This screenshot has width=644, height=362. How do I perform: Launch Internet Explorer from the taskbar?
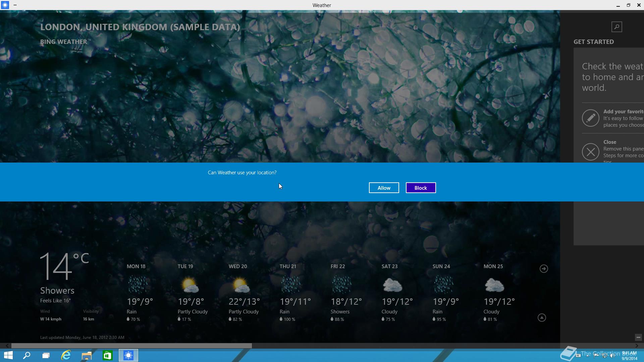[x=66, y=355]
